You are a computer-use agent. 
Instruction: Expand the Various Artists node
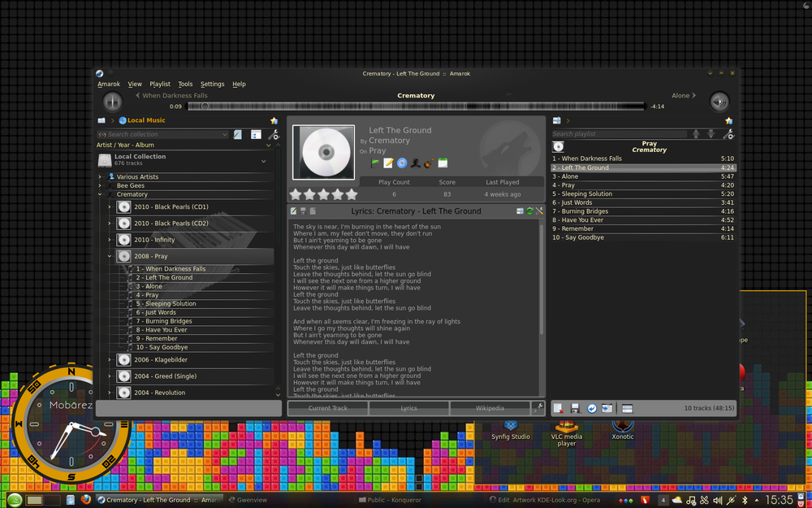[100, 176]
